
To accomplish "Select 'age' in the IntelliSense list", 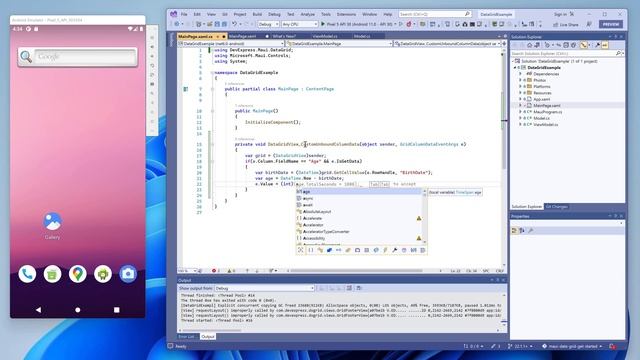I will (359, 192).
